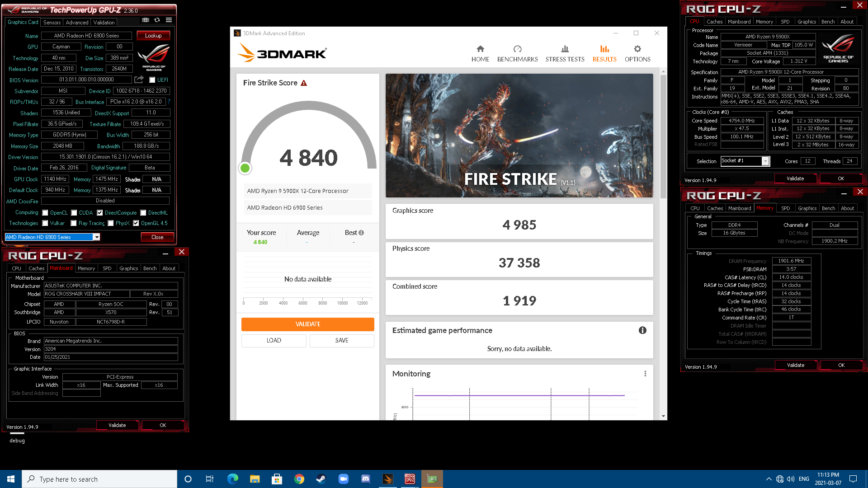
Task: Toggle OpenGL 4.5 checkbox
Action: [136, 223]
